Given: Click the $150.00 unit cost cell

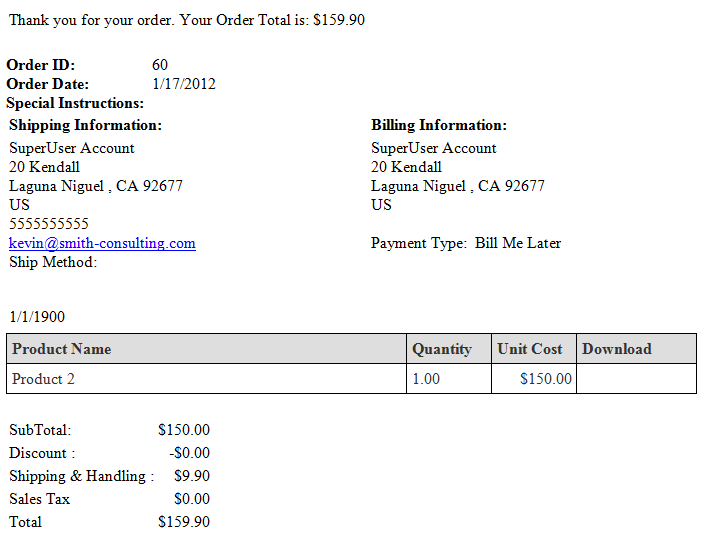Looking at the screenshot, I should click(534, 379).
